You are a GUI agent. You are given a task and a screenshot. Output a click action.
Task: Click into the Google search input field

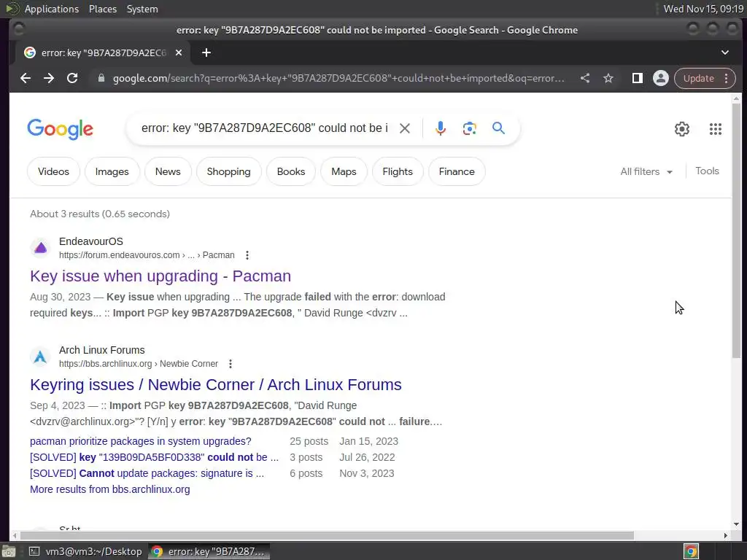[264, 128]
